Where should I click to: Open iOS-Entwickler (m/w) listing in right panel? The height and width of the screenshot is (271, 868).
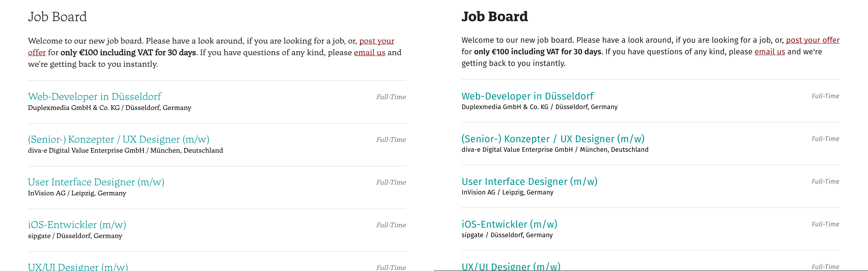click(x=509, y=225)
